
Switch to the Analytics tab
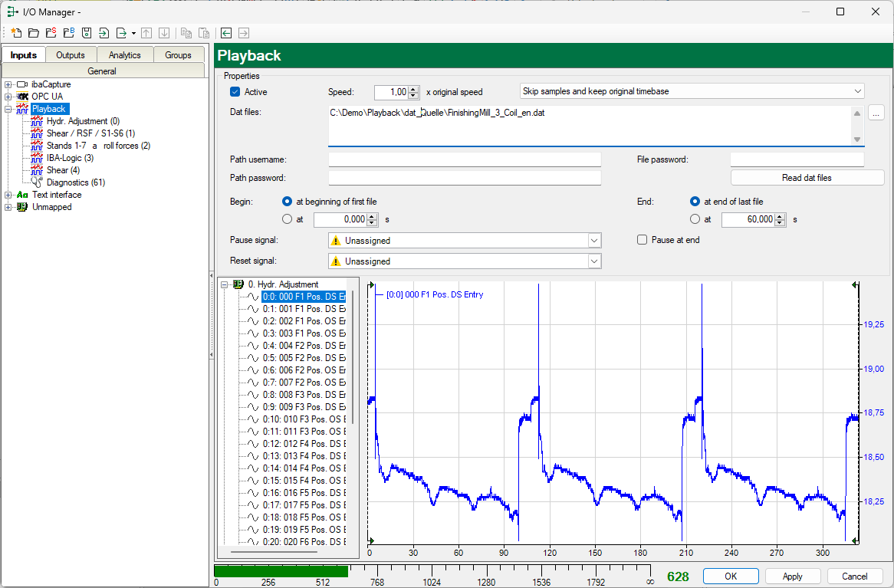pyautogui.click(x=124, y=54)
